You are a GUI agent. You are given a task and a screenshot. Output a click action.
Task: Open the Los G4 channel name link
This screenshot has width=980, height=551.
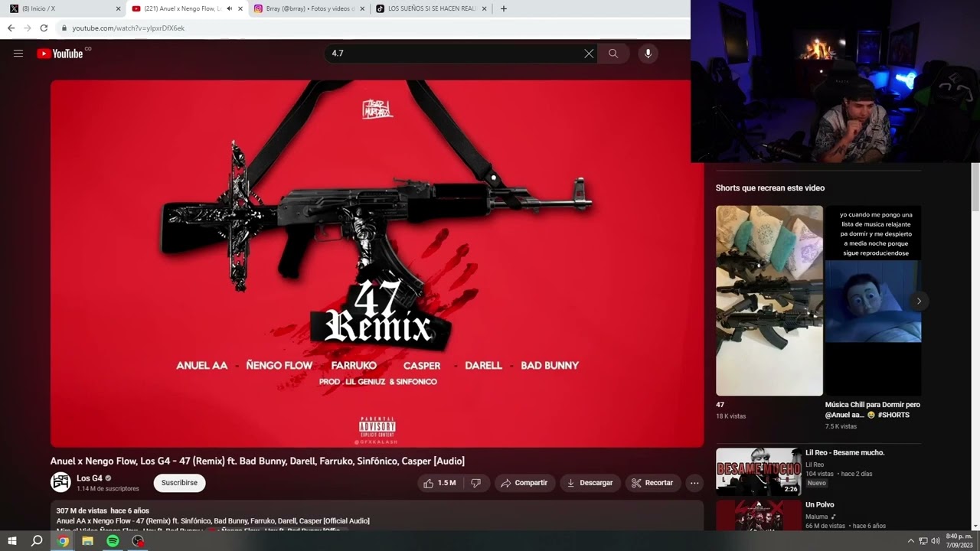[89, 478]
